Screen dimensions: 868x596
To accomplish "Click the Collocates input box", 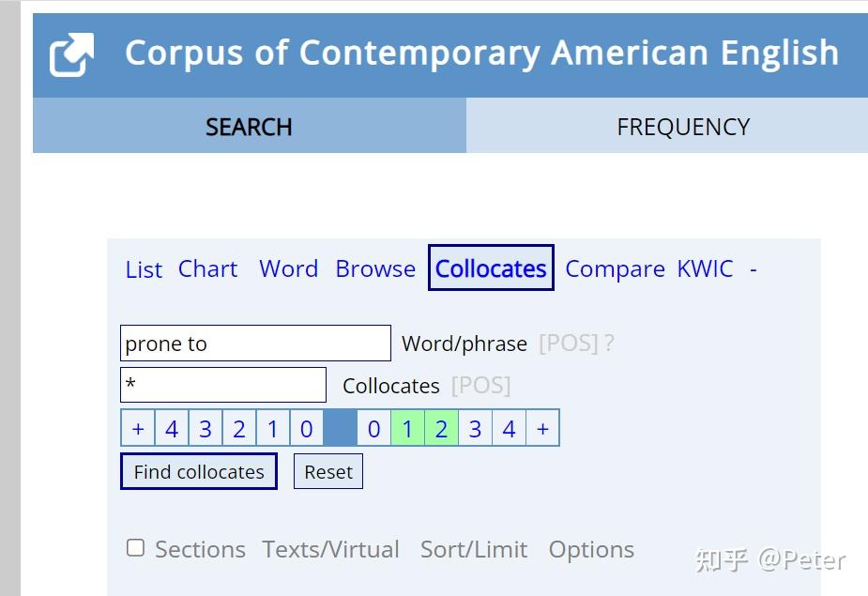I will [223, 385].
